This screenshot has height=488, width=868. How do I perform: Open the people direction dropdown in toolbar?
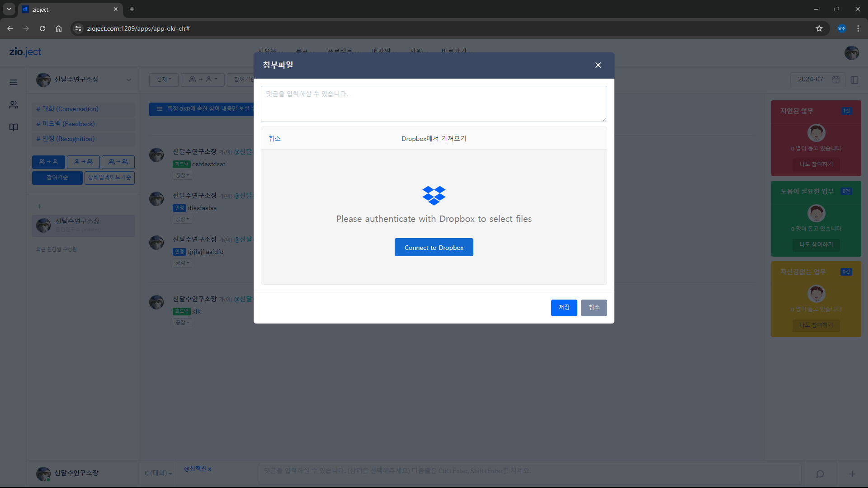click(x=203, y=80)
